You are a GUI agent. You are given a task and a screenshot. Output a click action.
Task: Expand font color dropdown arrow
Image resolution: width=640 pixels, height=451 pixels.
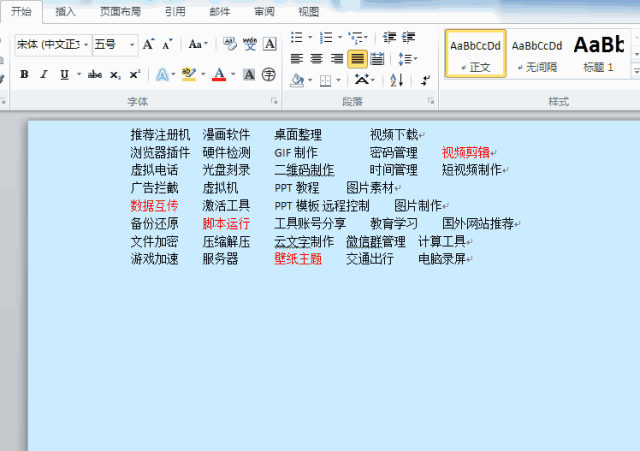[233, 74]
